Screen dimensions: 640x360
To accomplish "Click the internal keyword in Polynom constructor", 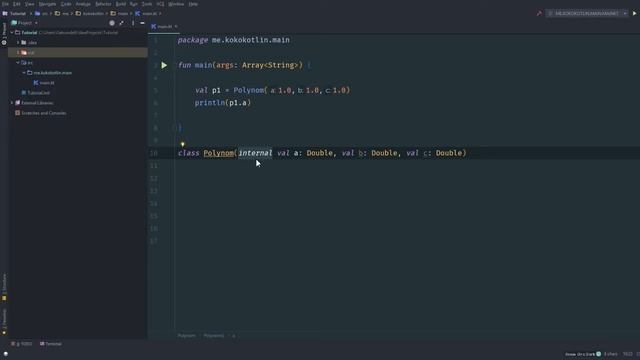I will click(x=255, y=153).
